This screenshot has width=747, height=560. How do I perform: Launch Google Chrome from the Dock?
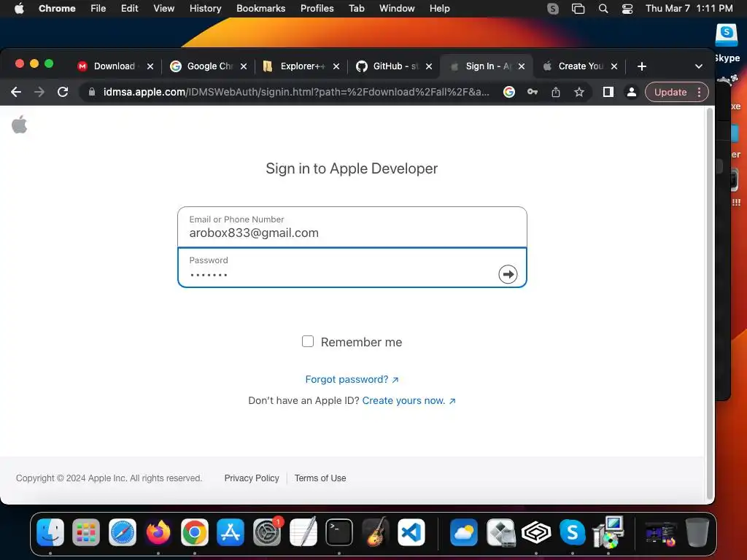(194, 532)
